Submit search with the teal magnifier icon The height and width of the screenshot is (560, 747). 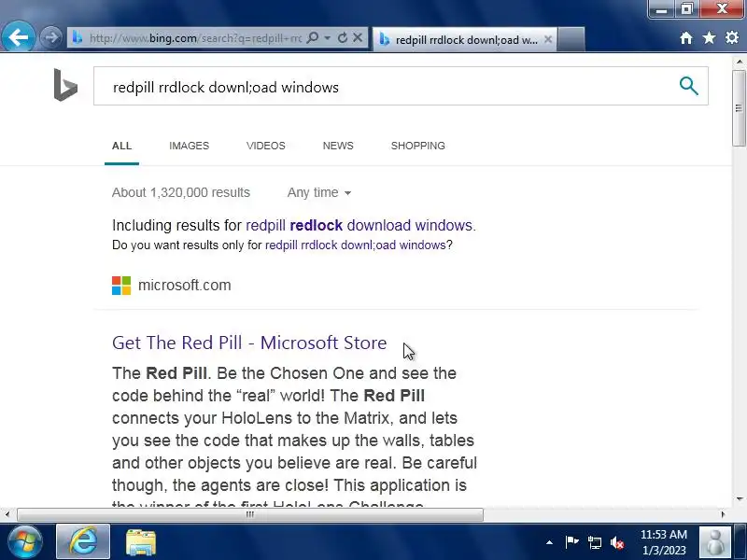click(x=688, y=86)
